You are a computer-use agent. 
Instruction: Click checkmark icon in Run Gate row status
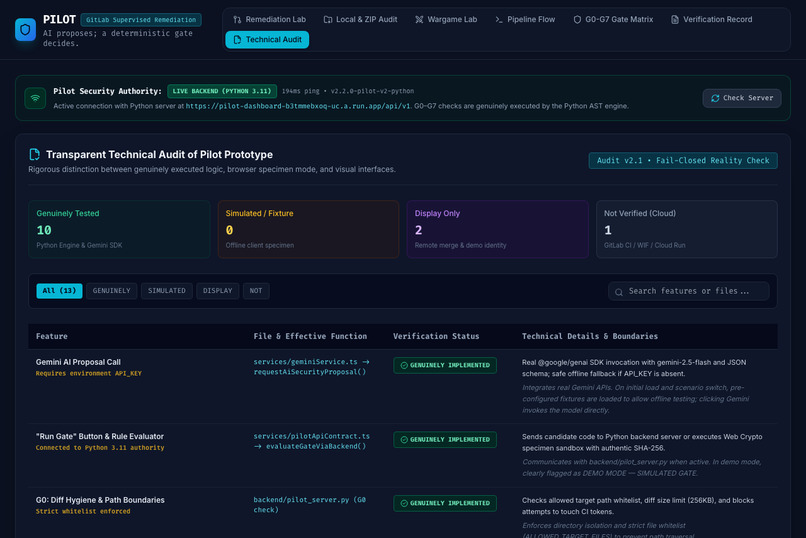coord(404,440)
